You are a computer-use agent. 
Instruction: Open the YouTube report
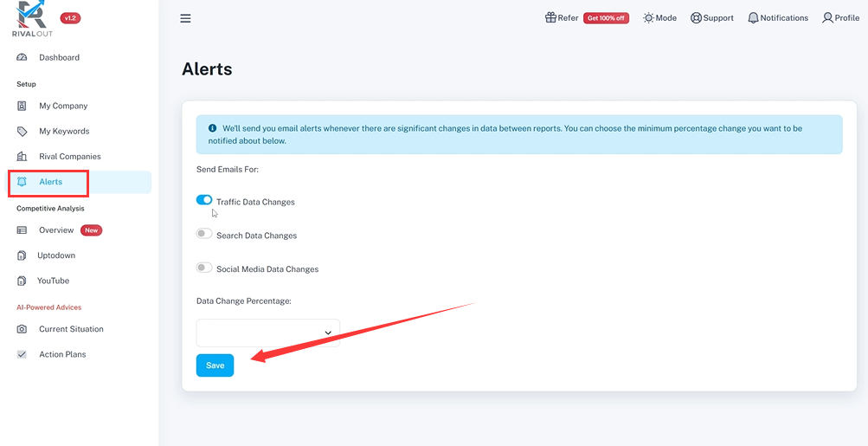53,281
